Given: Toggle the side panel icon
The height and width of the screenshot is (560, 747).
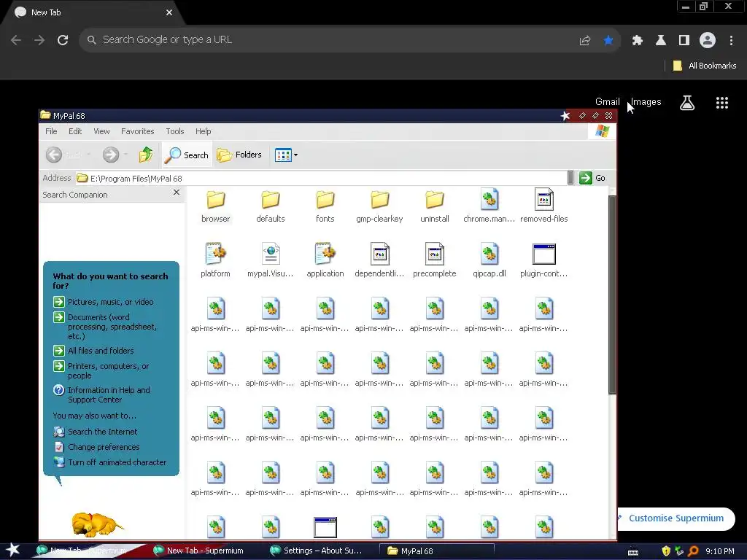Looking at the screenshot, I should click(684, 41).
